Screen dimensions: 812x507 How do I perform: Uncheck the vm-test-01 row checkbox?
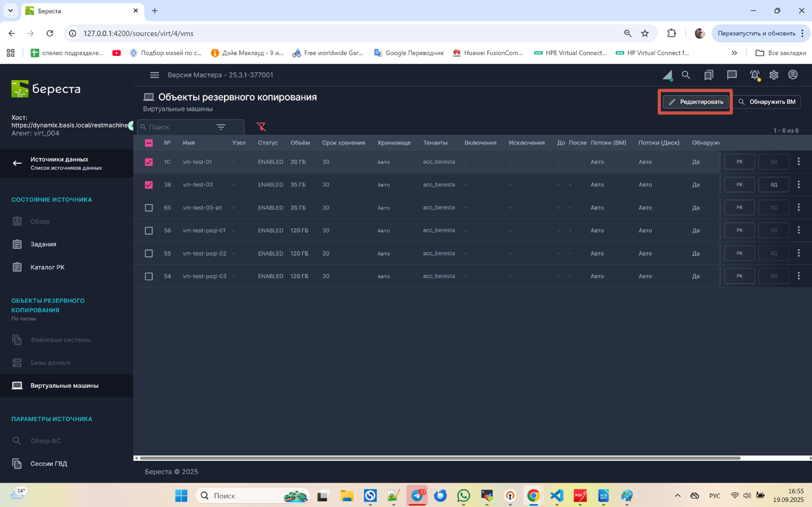(x=149, y=162)
